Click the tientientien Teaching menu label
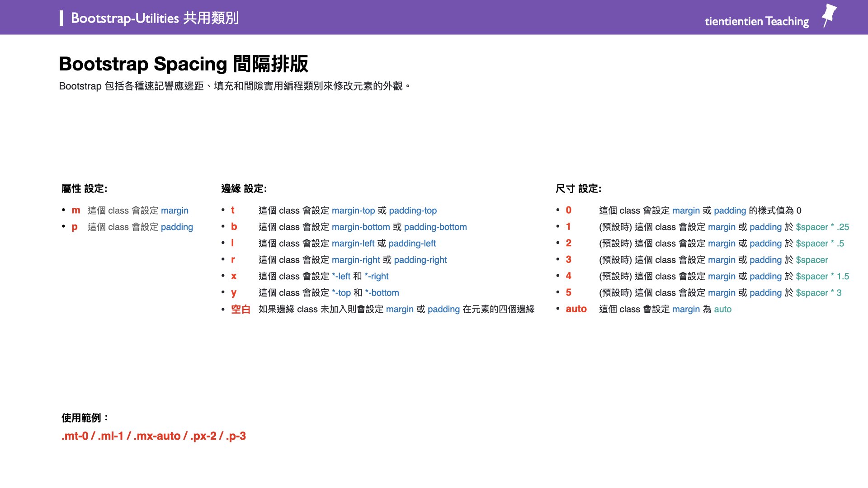Image resolution: width=868 pixels, height=488 pixels. pos(756,21)
